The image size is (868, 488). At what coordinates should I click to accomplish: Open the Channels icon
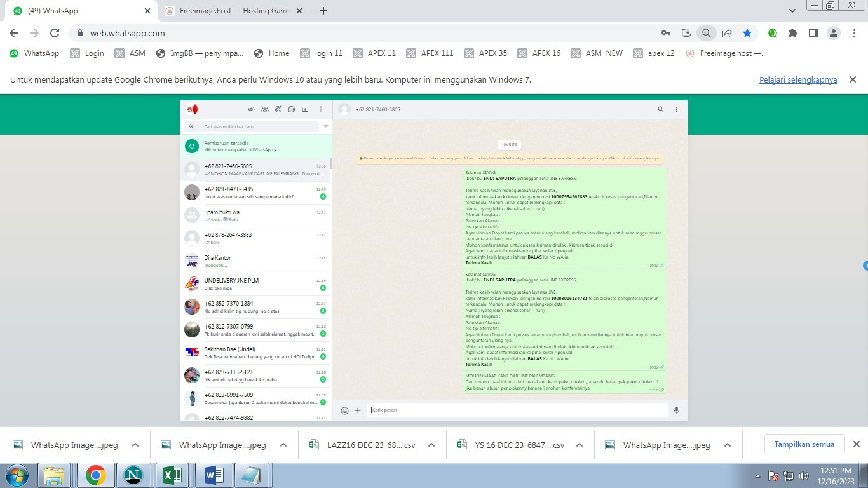click(x=292, y=109)
